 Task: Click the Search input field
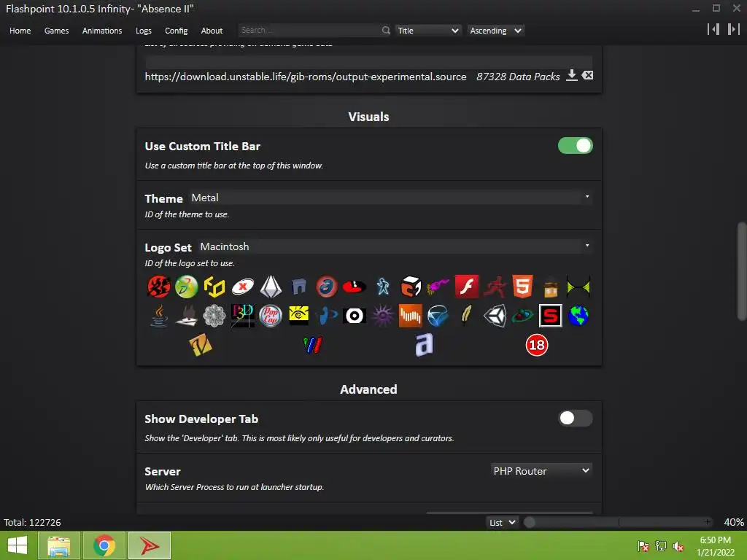(x=309, y=30)
